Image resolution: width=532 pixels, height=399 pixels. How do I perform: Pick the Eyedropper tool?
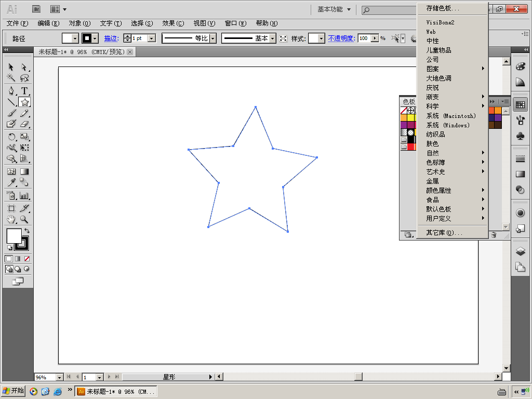[x=11, y=182]
